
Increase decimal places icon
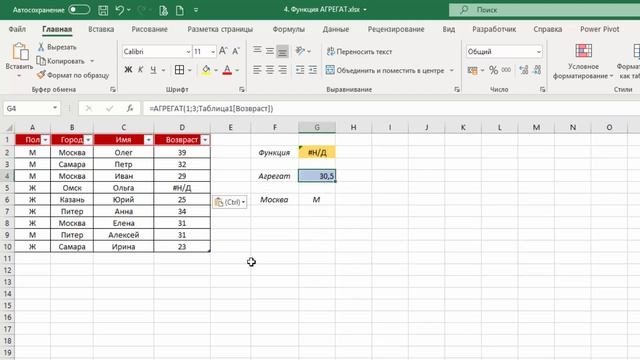524,70
